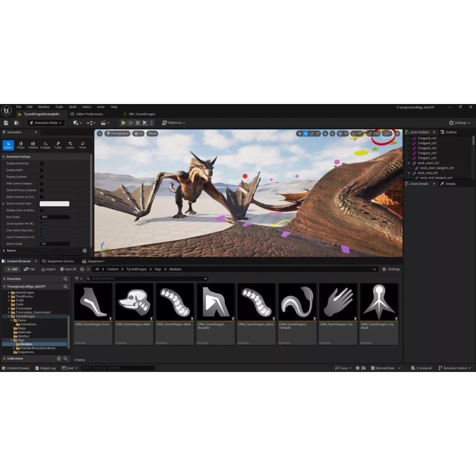Open the Tweens tool
Viewport: 476px width, 476px height.
[33, 145]
